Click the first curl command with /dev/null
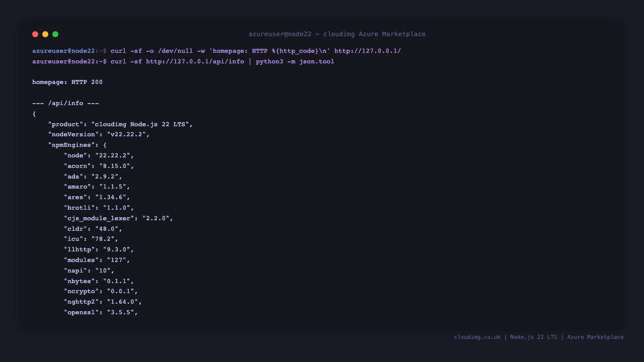This screenshot has height=362, width=644. 256,51
